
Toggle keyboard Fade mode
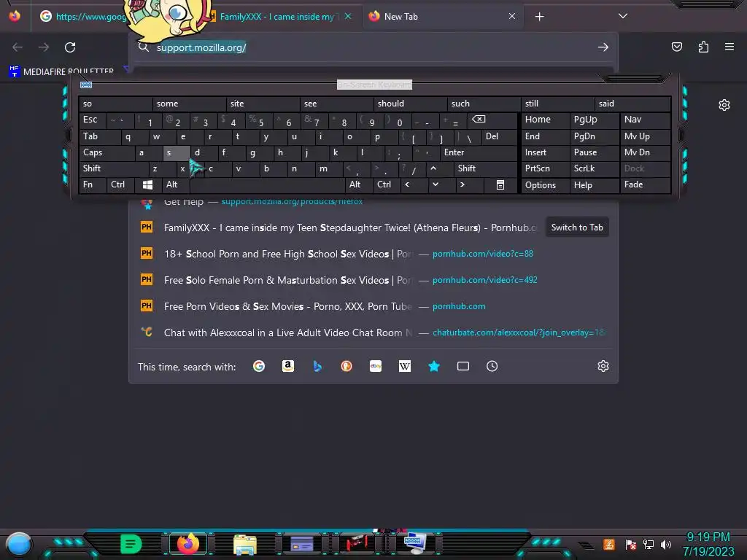click(645, 184)
